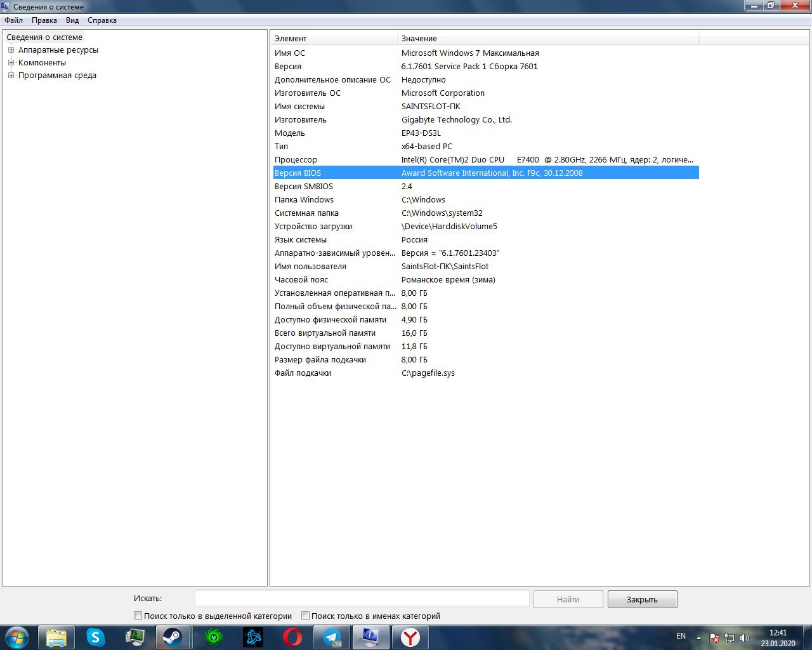Open the volume speaker tray icon
The width and height of the screenshot is (812, 650).
[x=745, y=637]
